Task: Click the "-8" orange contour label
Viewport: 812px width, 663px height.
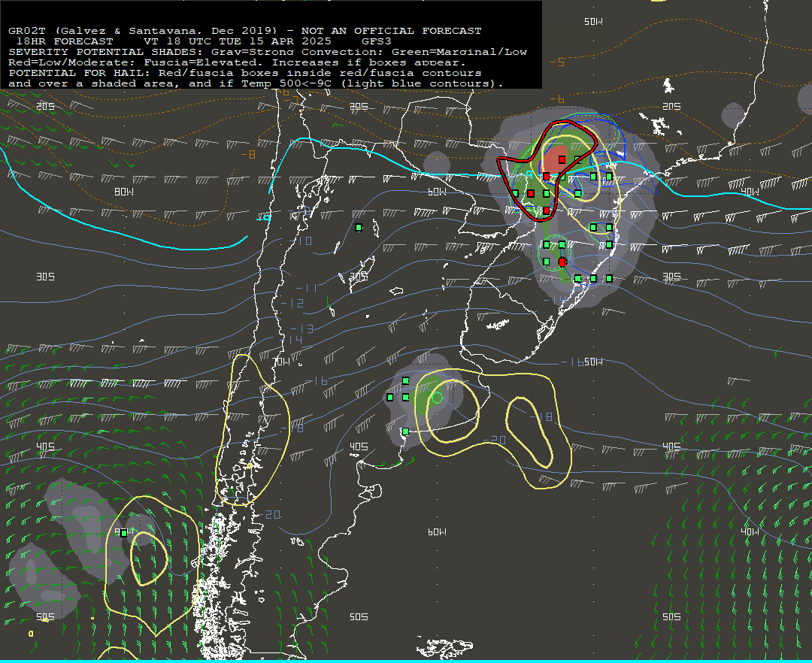Action: coord(249,154)
